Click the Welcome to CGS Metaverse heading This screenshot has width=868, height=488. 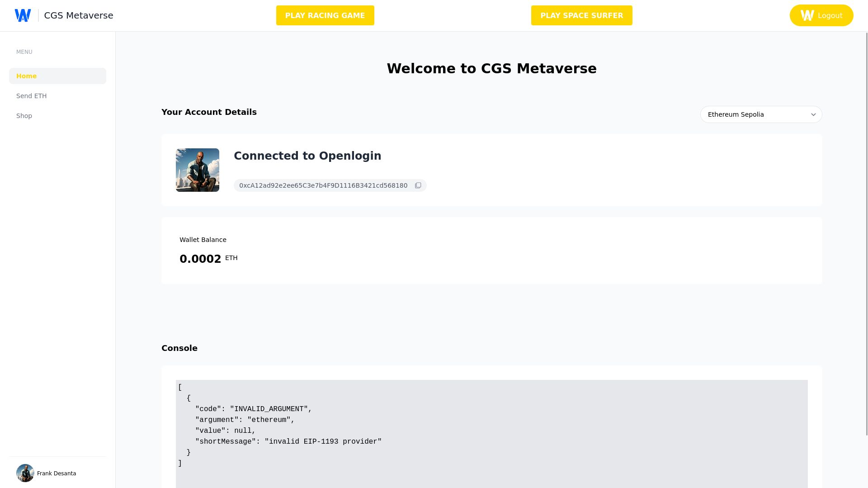click(492, 69)
